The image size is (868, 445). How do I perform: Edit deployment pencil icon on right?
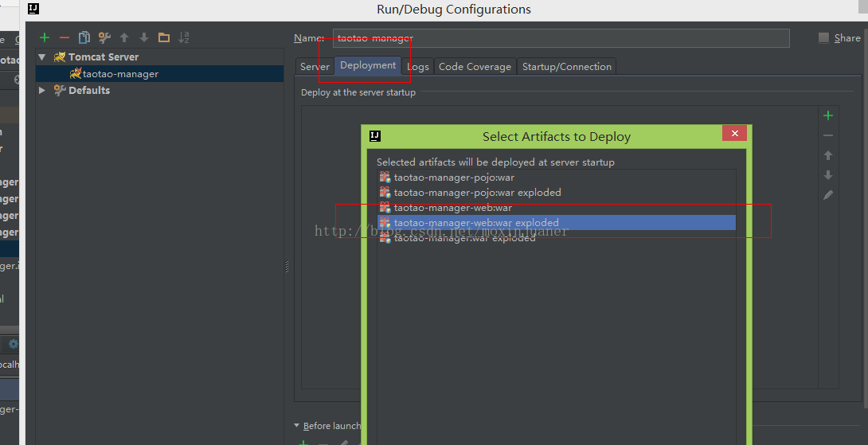tap(828, 195)
